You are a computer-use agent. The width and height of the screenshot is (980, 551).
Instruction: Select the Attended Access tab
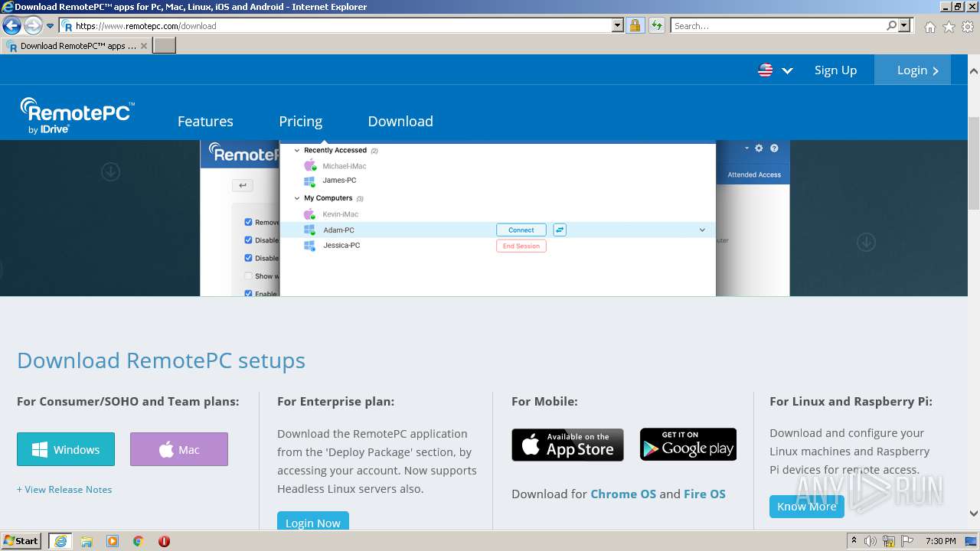754,174
